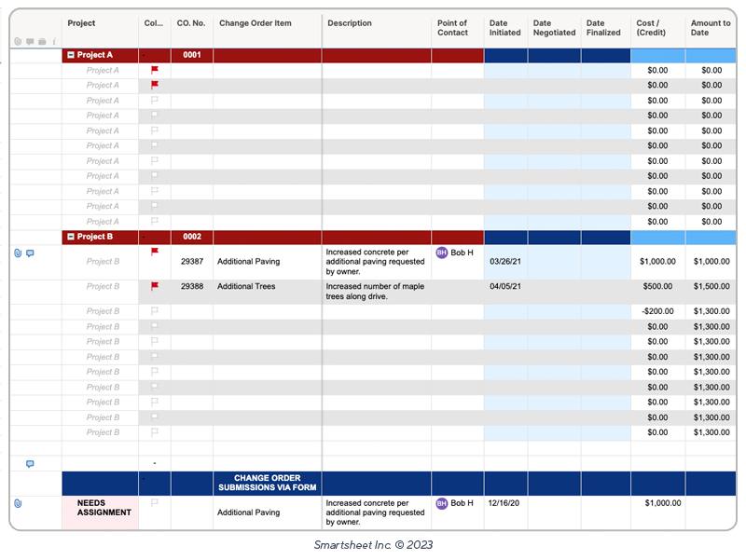Image resolution: width=746 pixels, height=560 pixels.
Task: Open attachment on the 29387 Additional Paving row
Action: 18,253
